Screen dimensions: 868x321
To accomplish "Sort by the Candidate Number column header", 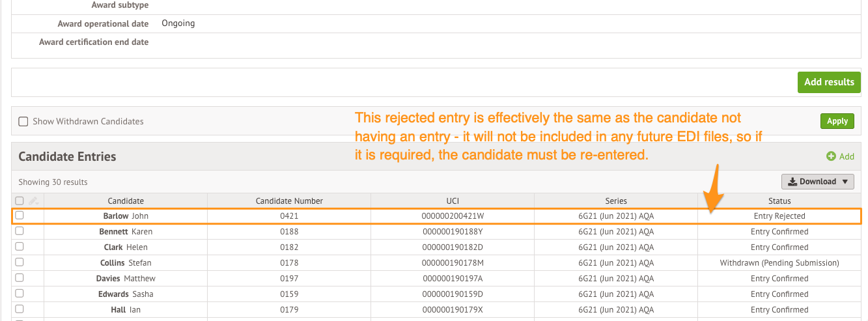I will tap(289, 201).
